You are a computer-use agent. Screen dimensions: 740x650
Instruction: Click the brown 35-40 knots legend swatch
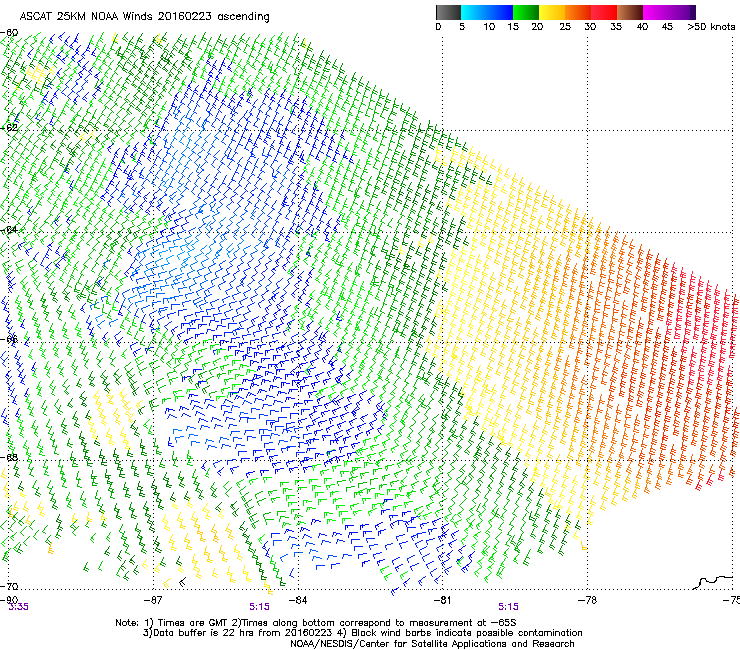click(x=630, y=12)
